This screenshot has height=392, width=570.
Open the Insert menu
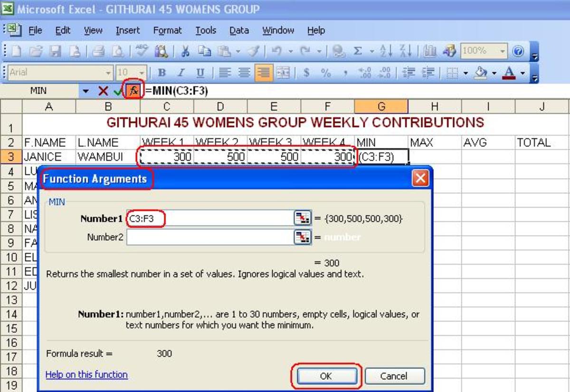(x=128, y=30)
